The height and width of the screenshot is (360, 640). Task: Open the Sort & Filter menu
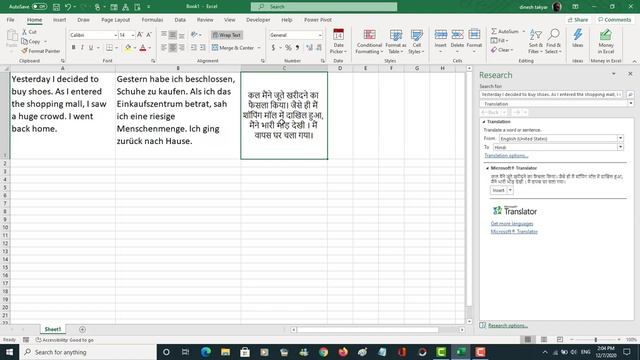(x=536, y=41)
